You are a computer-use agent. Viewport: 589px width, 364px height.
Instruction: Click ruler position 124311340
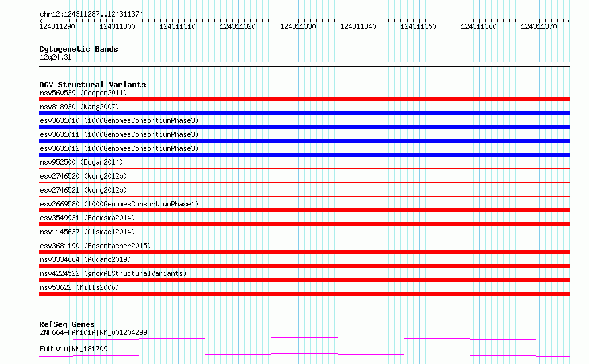(x=358, y=26)
